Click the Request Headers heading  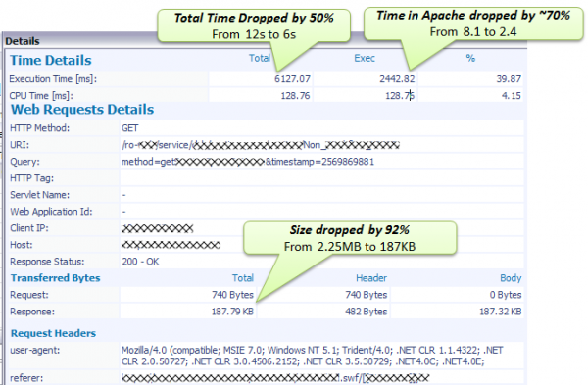[x=53, y=334]
